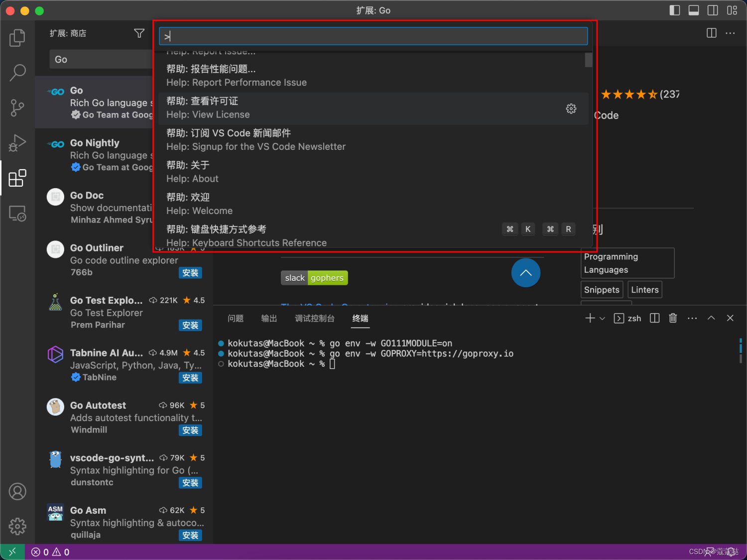Open the Extensions view icon

17,178
